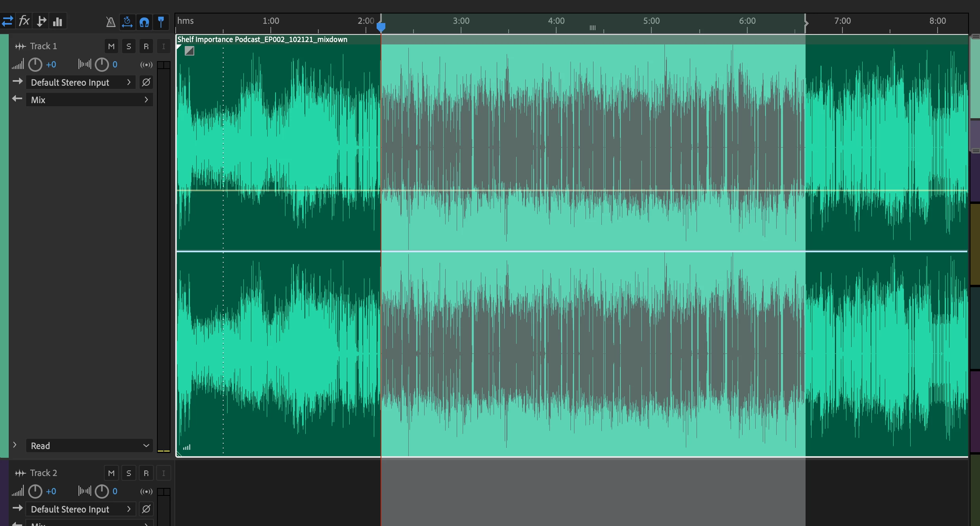
Task: Arm Track 1 for record
Action: pos(146,46)
